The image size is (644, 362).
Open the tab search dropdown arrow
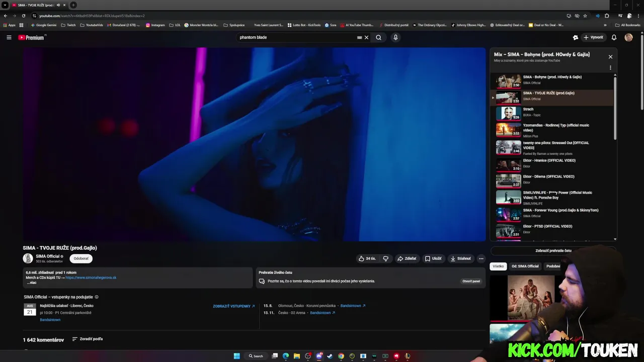(5, 5)
